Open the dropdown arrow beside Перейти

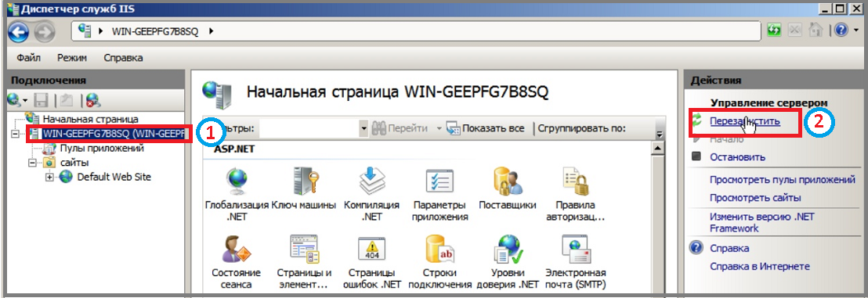[439, 129]
